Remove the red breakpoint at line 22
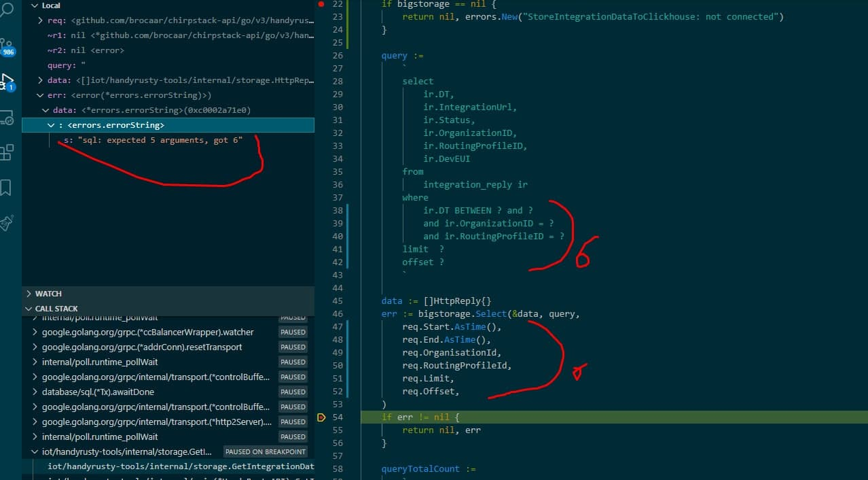Viewport: 868px width, 480px height. [321, 4]
